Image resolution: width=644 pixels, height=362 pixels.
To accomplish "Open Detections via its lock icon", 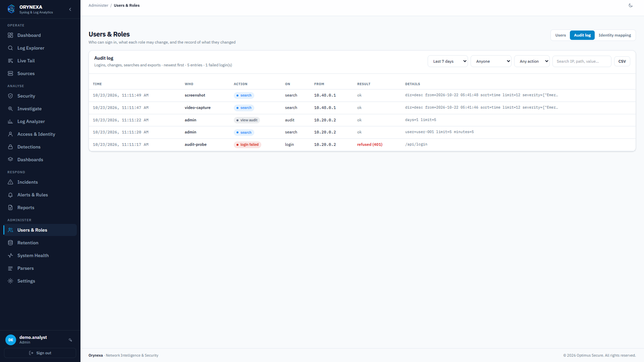I will click(x=10, y=147).
